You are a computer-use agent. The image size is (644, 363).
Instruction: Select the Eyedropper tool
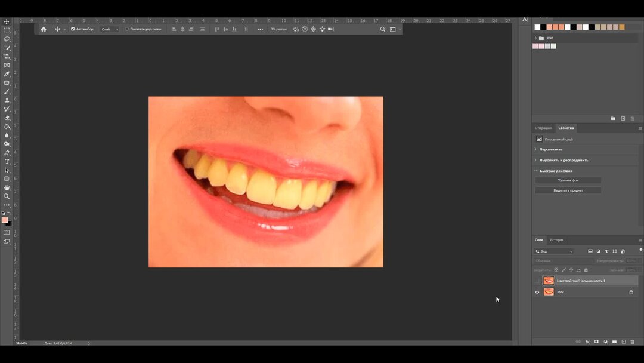[7, 74]
